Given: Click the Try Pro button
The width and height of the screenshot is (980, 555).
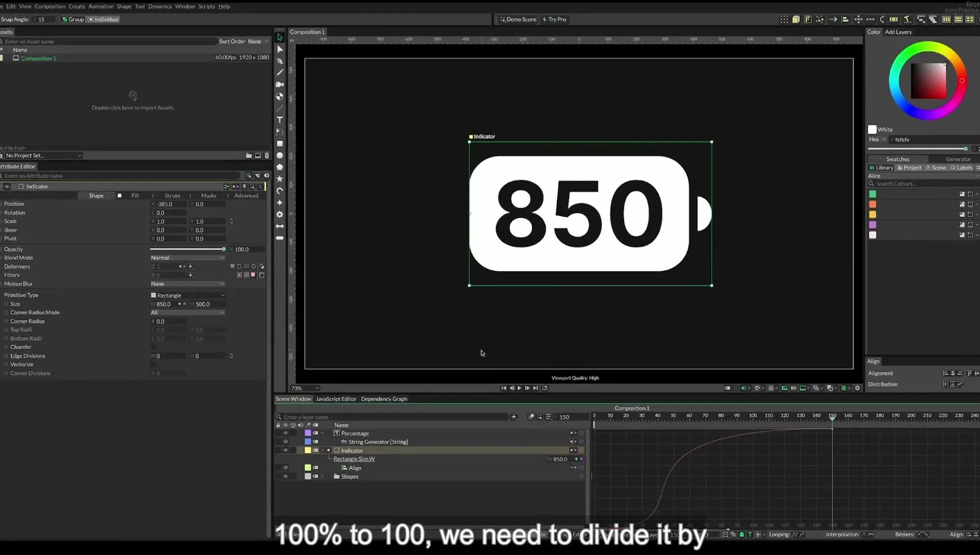Looking at the screenshot, I should click(554, 19).
